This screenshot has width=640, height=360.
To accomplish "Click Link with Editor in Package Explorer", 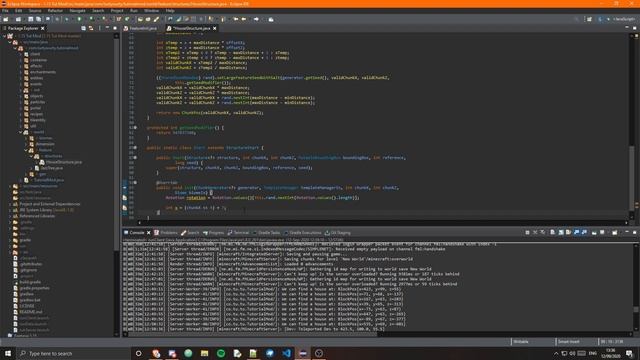I will point(91,28).
